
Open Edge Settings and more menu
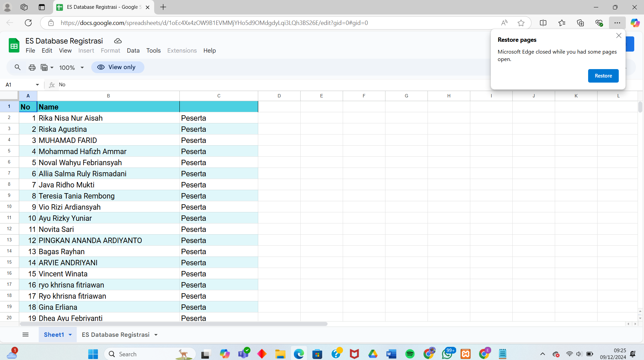pos(617,23)
